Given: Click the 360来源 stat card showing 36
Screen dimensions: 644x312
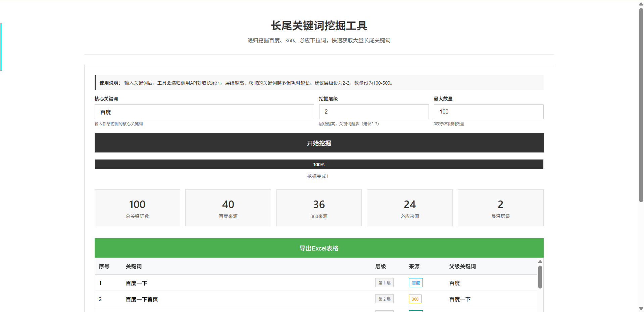Looking at the screenshot, I should pos(318,208).
